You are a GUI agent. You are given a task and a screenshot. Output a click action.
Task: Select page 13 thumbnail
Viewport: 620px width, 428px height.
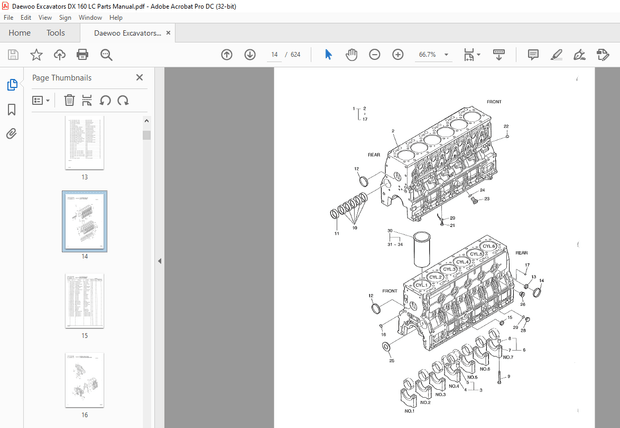[x=85, y=143]
